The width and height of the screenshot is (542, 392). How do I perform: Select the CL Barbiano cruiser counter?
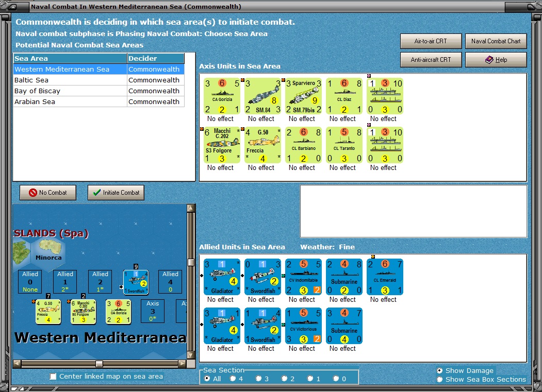[x=304, y=145]
